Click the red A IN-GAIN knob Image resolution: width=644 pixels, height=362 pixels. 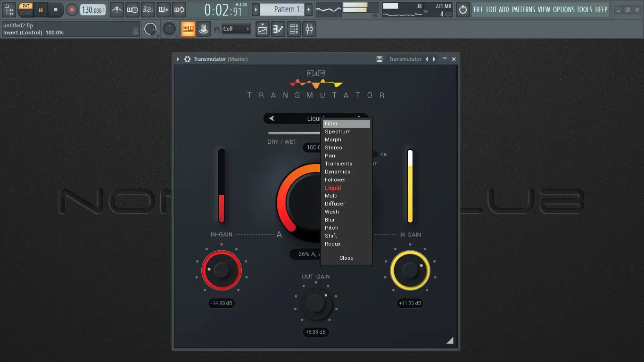(221, 271)
